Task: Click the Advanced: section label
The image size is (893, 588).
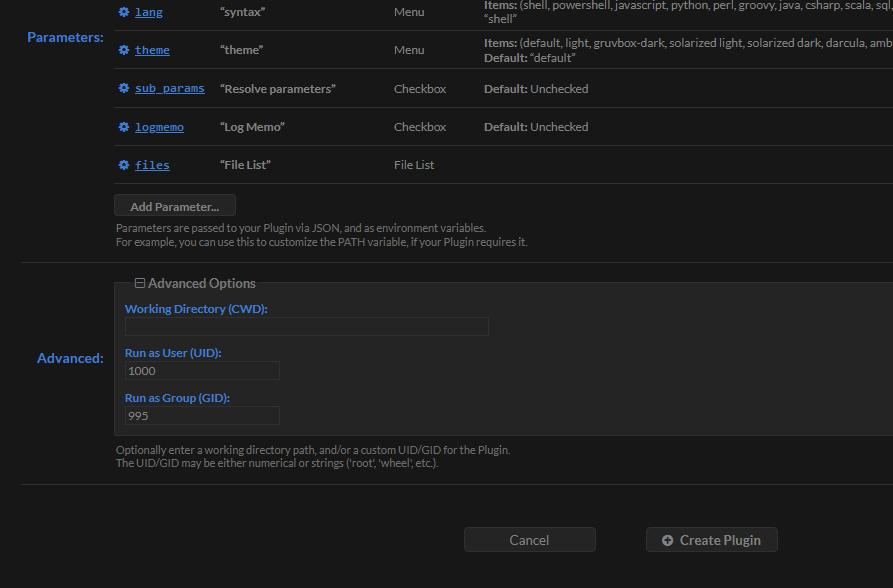Action: point(70,358)
